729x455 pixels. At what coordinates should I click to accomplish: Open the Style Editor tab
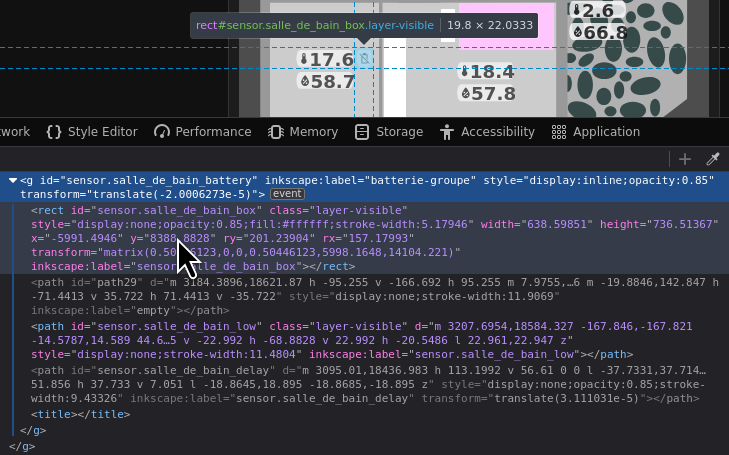(x=92, y=132)
